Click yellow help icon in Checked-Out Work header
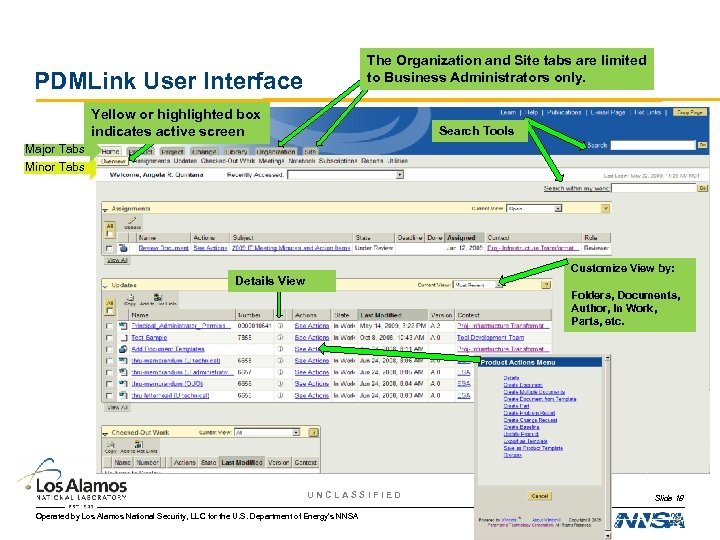Viewport: 720px width, 540px height. tap(313, 433)
